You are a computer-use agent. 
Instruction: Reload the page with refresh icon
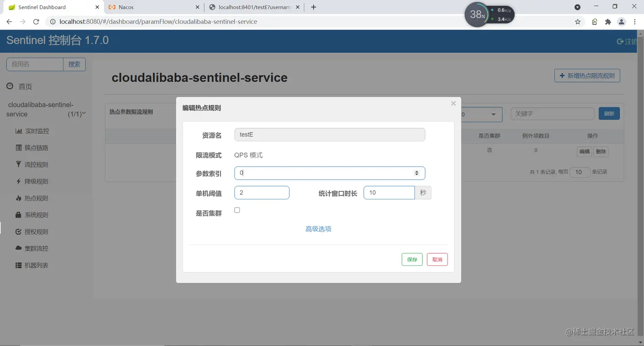tap(36, 22)
